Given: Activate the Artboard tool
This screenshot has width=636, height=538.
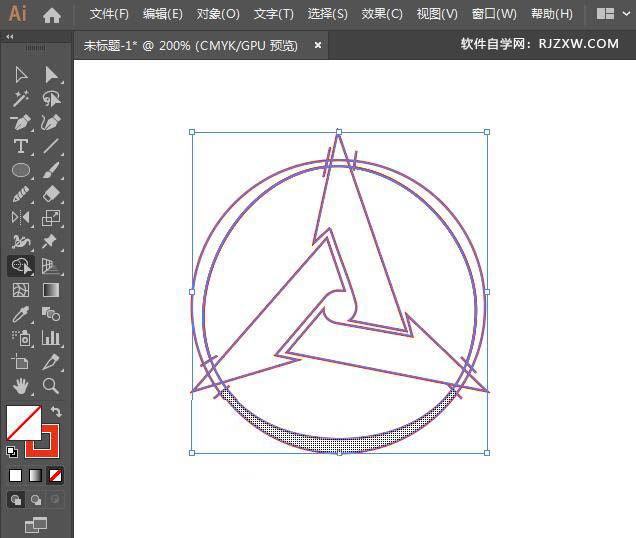Looking at the screenshot, I should coord(20,362).
